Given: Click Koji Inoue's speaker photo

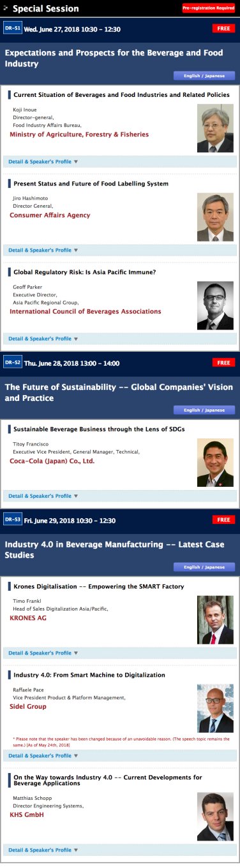Looking at the screenshot, I should point(215,128).
